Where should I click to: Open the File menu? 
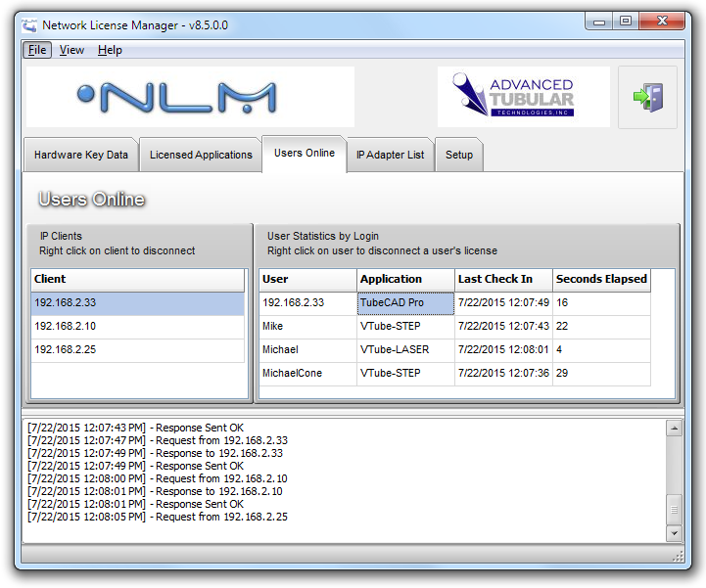(37, 50)
